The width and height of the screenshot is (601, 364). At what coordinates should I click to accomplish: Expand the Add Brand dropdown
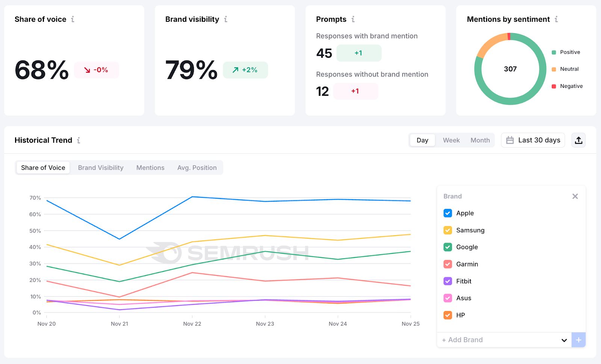click(564, 340)
